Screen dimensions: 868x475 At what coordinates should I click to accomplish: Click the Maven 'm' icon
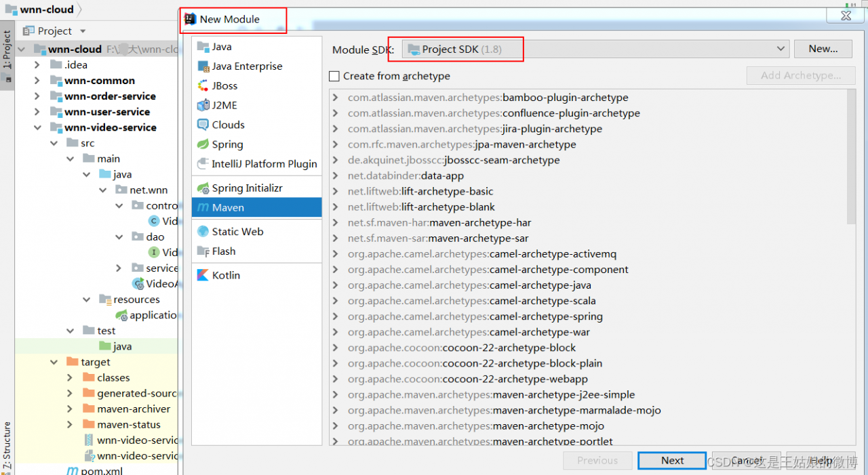[203, 208]
